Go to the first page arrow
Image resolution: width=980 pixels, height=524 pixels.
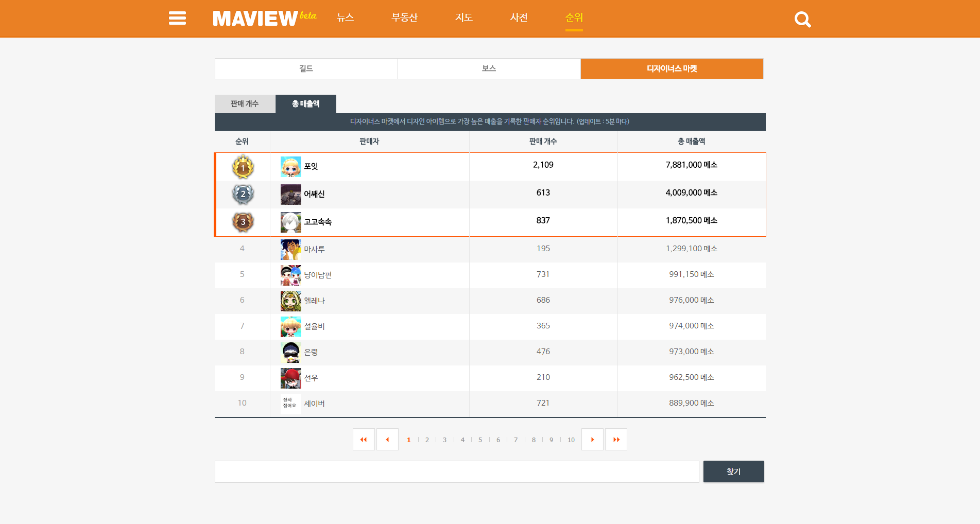click(364, 440)
